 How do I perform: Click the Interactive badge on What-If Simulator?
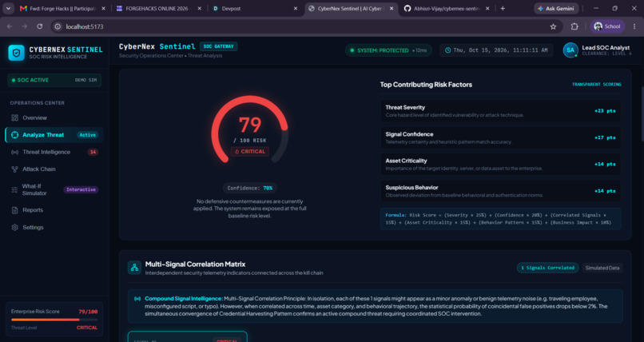(x=81, y=189)
